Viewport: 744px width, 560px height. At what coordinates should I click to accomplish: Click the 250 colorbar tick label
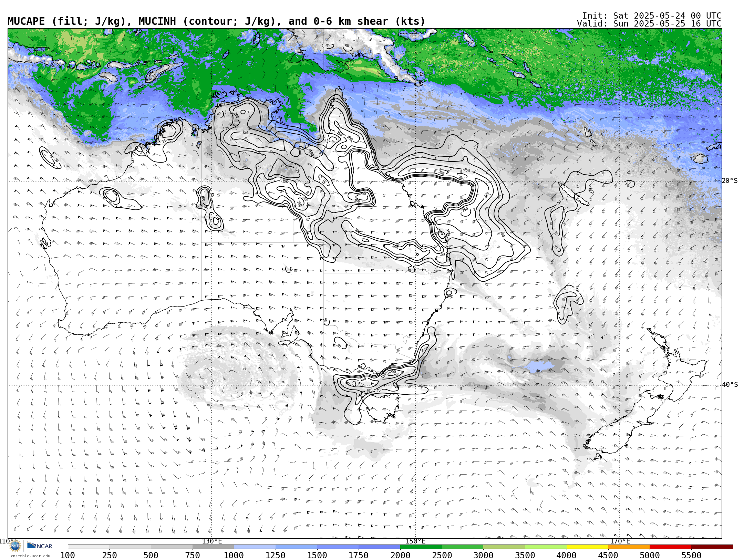110,556
